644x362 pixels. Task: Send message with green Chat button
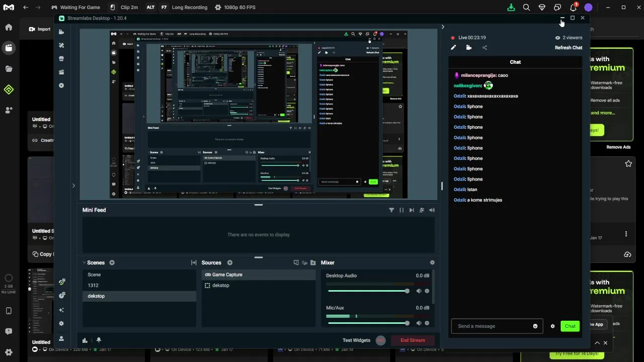coord(570,326)
